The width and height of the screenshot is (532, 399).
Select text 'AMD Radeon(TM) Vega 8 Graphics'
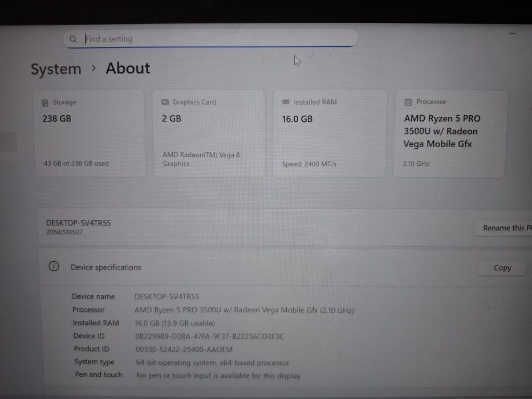tap(201, 159)
